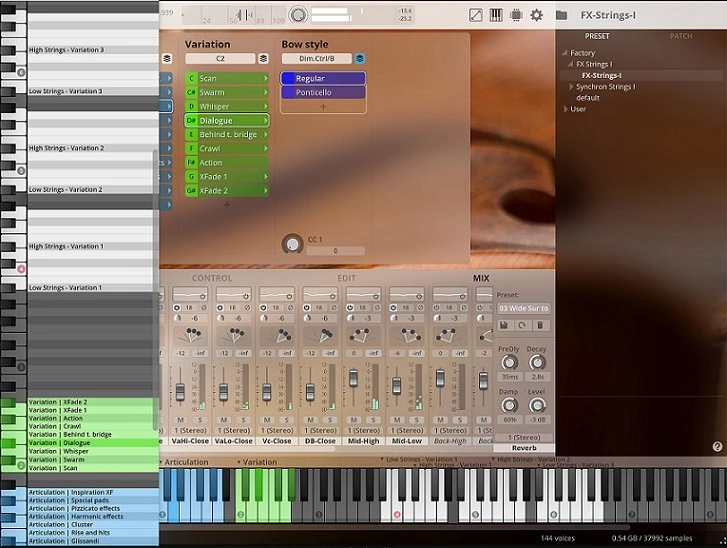Delete the reverb preset with trash icon

[x=541, y=325]
